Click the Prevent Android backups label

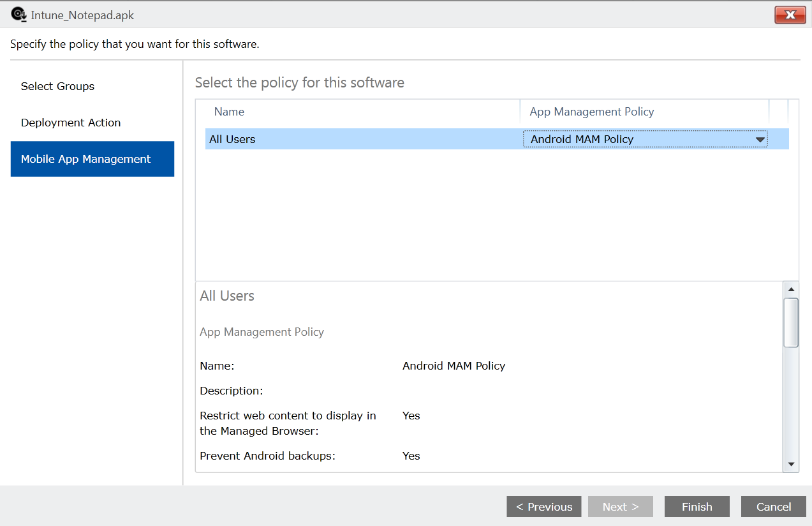click(268, 456)
